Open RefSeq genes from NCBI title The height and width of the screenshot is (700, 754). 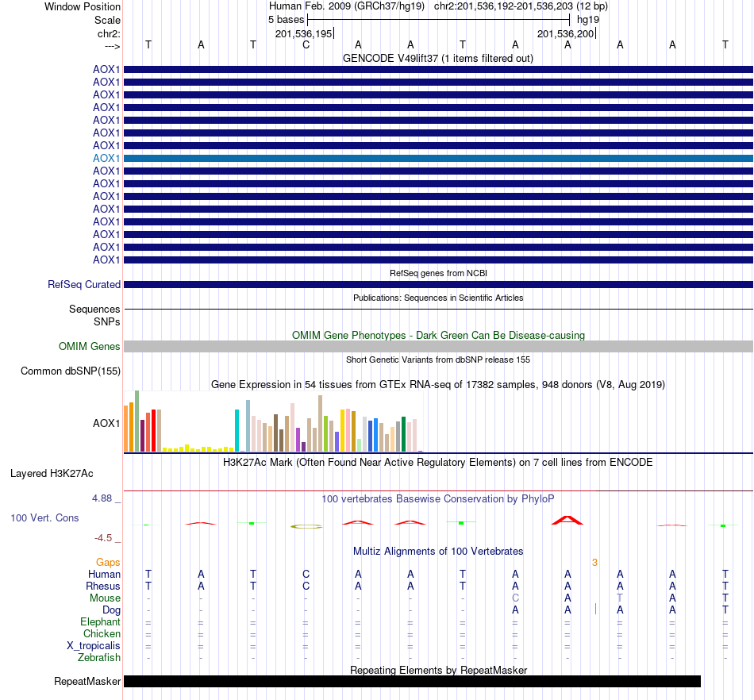(438, 273)
